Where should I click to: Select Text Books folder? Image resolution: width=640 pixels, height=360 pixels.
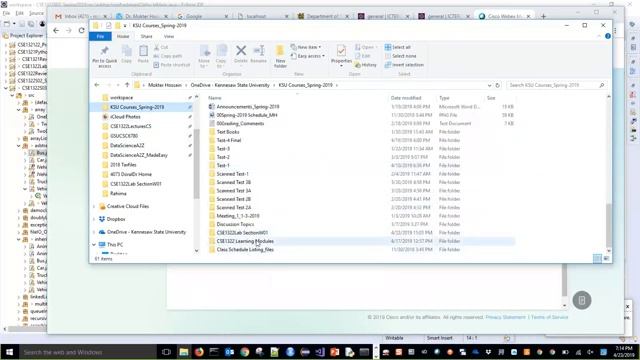coord(228,132)
